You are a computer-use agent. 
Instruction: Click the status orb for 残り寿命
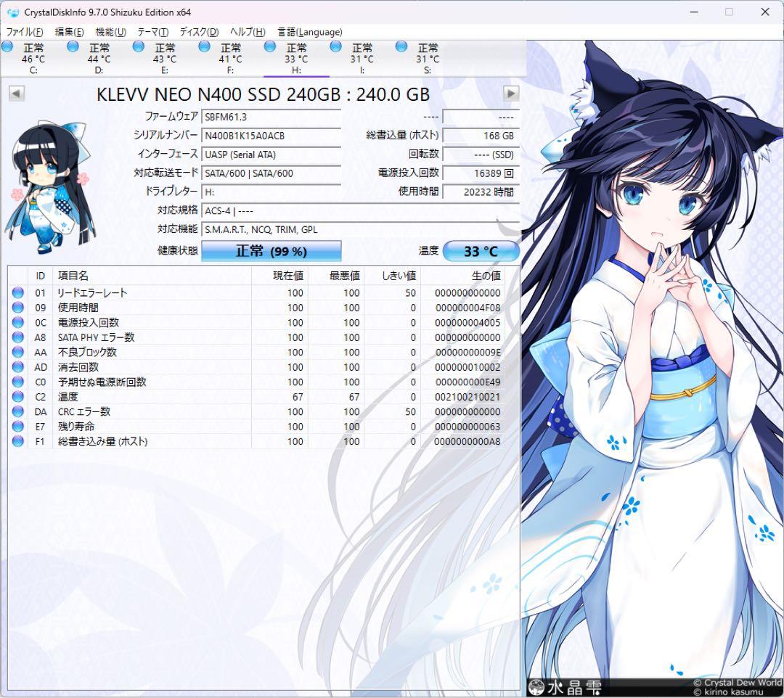17,426
